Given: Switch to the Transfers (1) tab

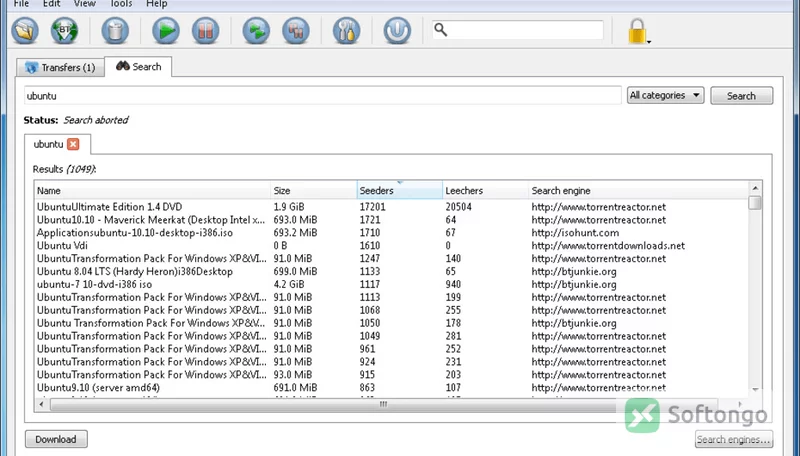Looking at the screenshot, I should tap(60, 67).
